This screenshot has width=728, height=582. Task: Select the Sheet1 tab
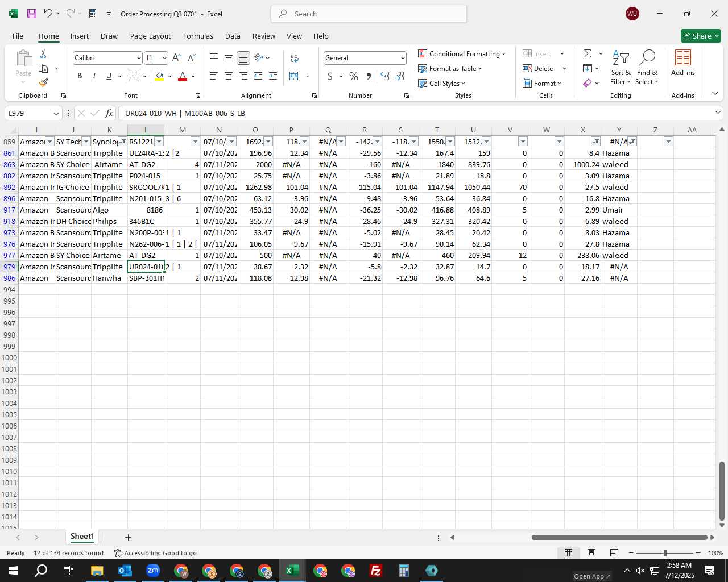82,537
